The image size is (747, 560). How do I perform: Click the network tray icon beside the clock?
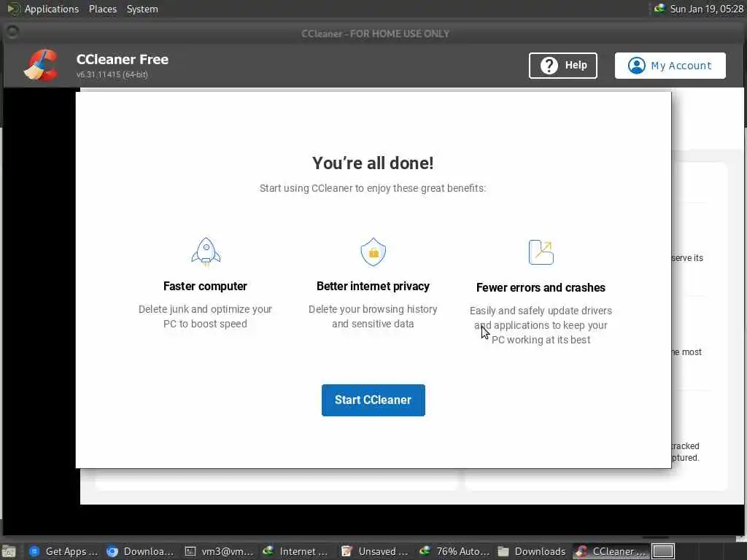(659, 8)
